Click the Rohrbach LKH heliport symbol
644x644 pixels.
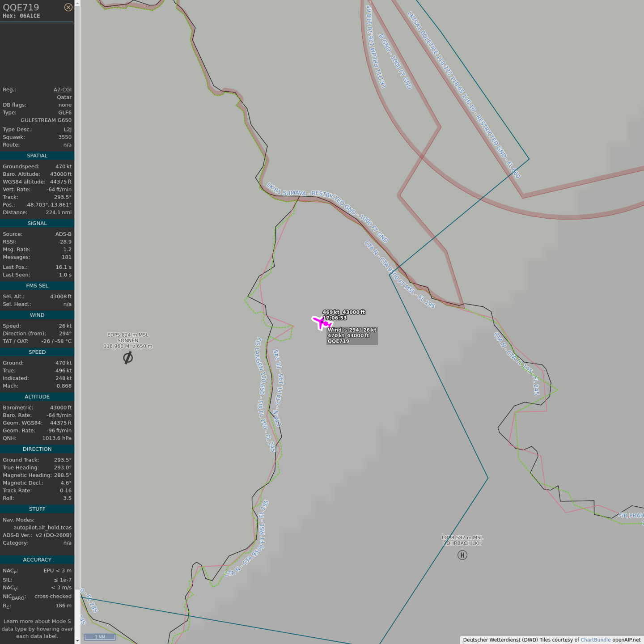click(462, 555)
